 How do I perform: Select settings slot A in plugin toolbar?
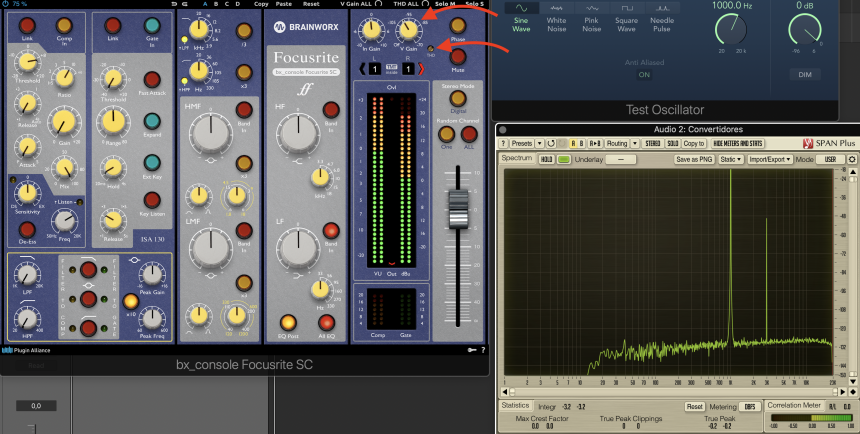pyautogui.click(x=206, y=4)
